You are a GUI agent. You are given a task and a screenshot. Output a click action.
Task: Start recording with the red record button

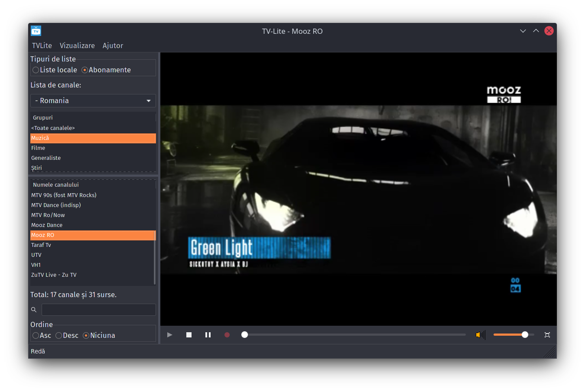(227, 335)
